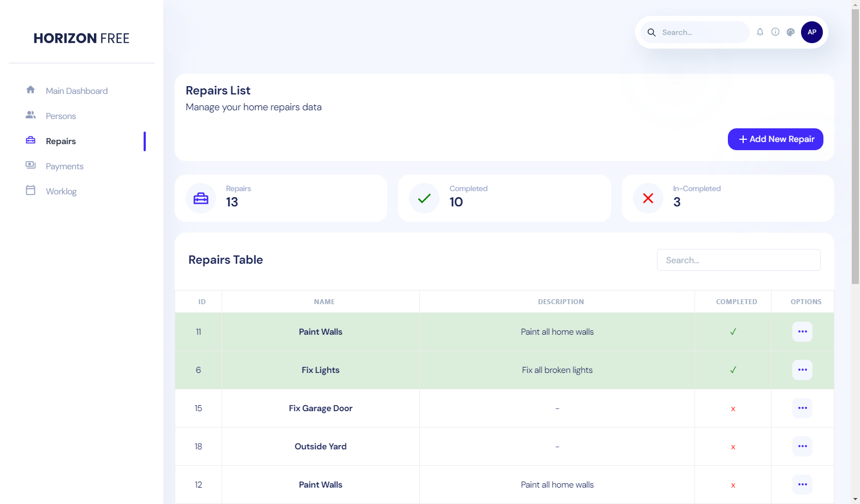Click the people icon beside Persons
Viewport: 860px width, 504px height.
[31, 115]
